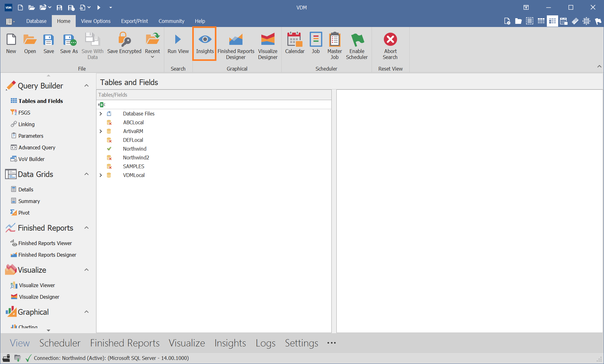Click the Open folder ribbon icon
604x364 pixels.
(x=30, y=40)
